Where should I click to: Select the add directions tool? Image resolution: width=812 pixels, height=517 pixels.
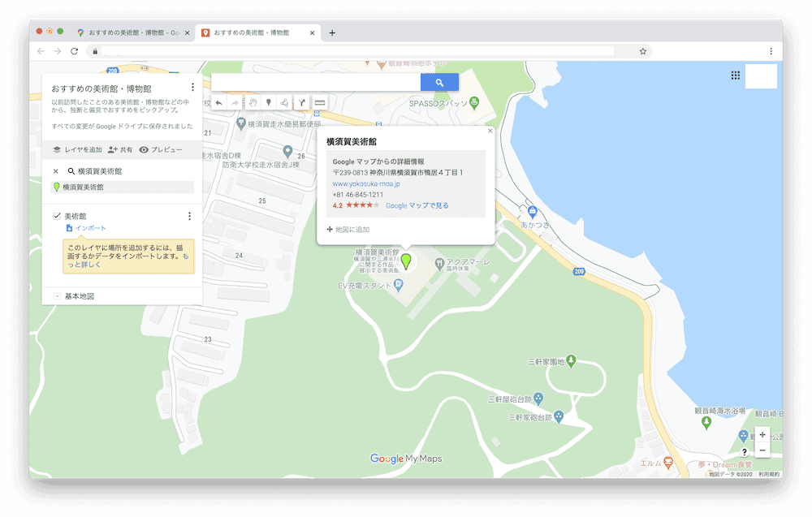pos(301,102)
